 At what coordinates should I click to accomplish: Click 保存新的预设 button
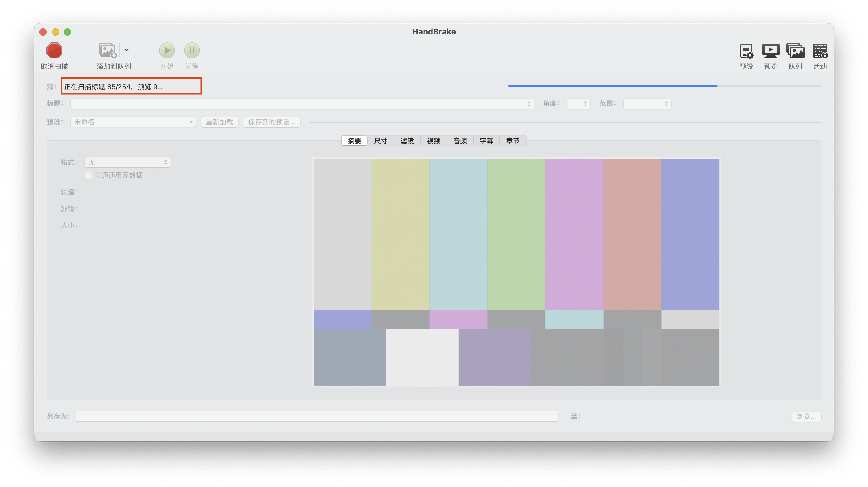pos(272,122)
